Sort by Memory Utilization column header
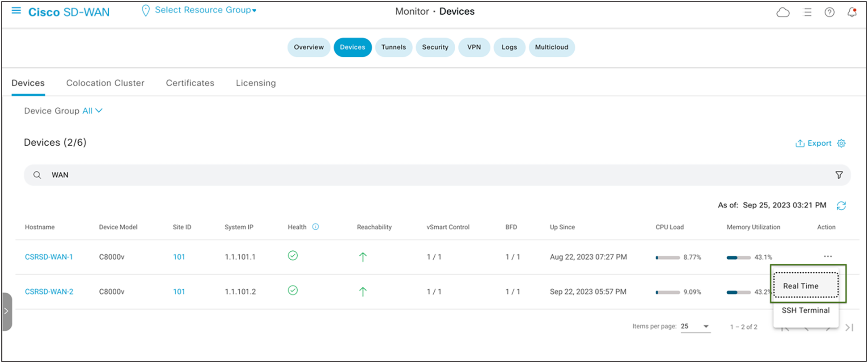The width and height of the screenshot is (868, 363). (754, 227)
